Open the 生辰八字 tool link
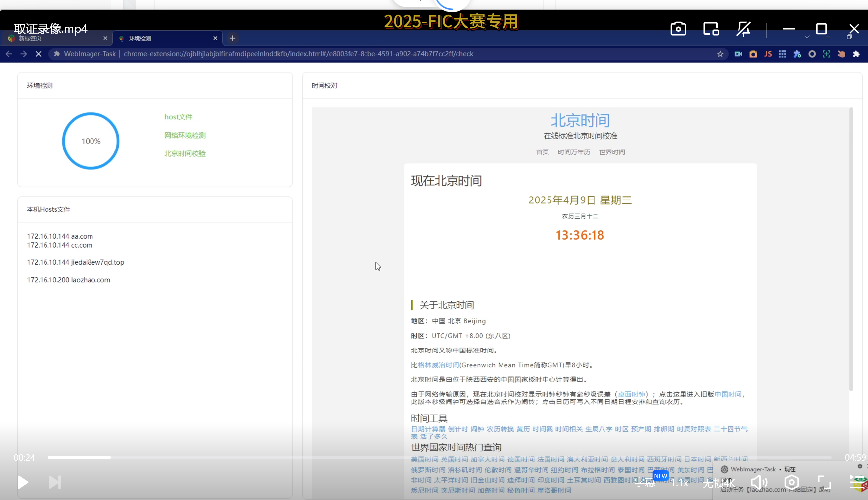The image size is (868, 500). [x=599, y=429]
